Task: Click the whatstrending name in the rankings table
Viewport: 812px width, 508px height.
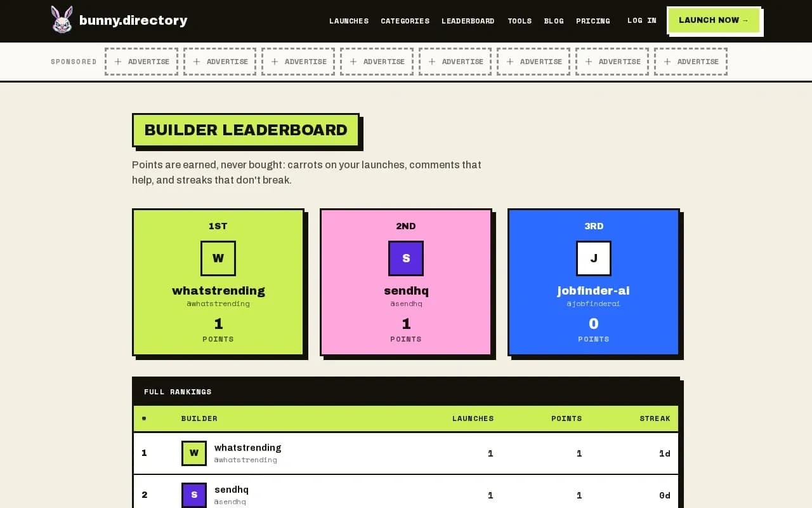Action: pos(248,448)
